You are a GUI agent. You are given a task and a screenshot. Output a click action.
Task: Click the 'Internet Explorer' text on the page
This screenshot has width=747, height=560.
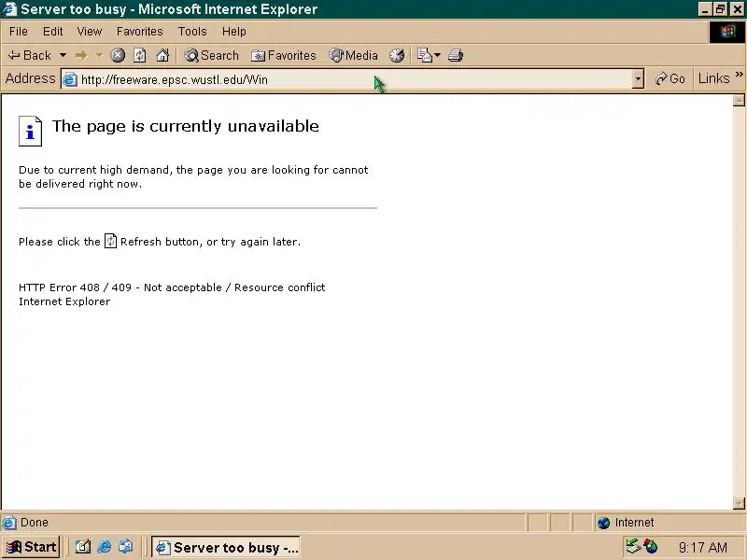[x=64, y=301]
